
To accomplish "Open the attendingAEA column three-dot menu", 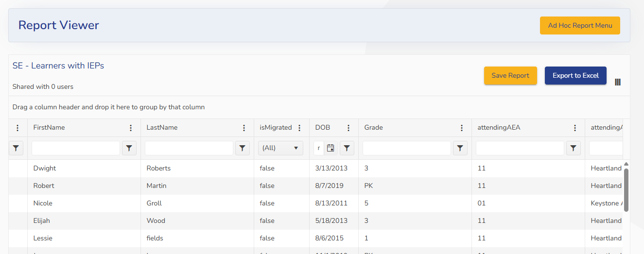I will pyautogui.click(x=575, y=128).
